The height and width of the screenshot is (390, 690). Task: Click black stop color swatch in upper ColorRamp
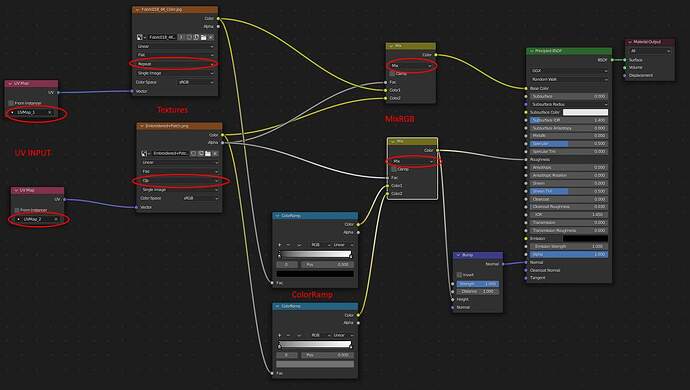[x=315, y=274]
